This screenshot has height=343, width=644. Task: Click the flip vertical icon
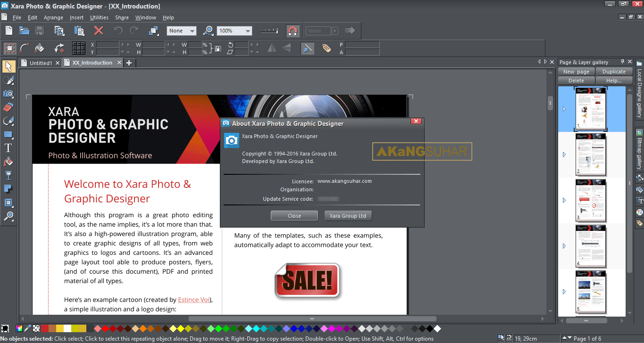(286, 48)
